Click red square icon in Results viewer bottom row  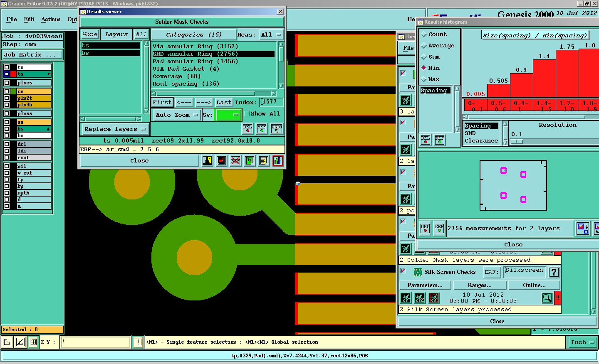[x=221, y=161]
